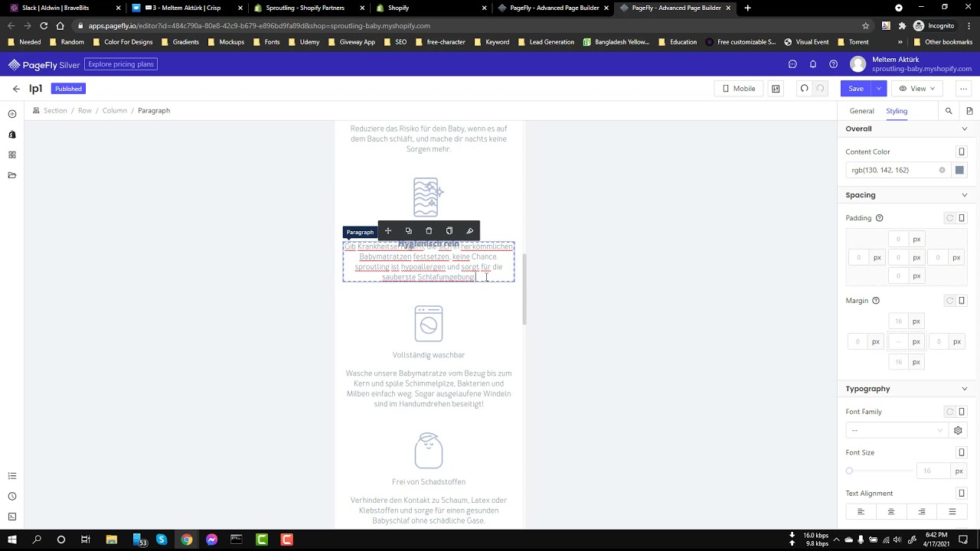Delete the selected Paragraph with trash icon
This screenshot has width=980, height=551.
pyautogui.click(x=429, y=231)
